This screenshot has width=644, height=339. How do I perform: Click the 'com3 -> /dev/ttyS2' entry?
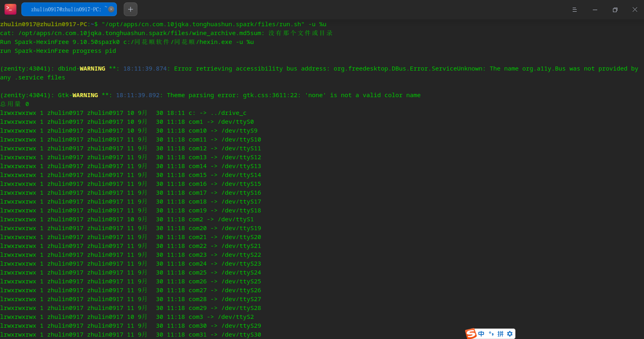click(x=221, y=317)
